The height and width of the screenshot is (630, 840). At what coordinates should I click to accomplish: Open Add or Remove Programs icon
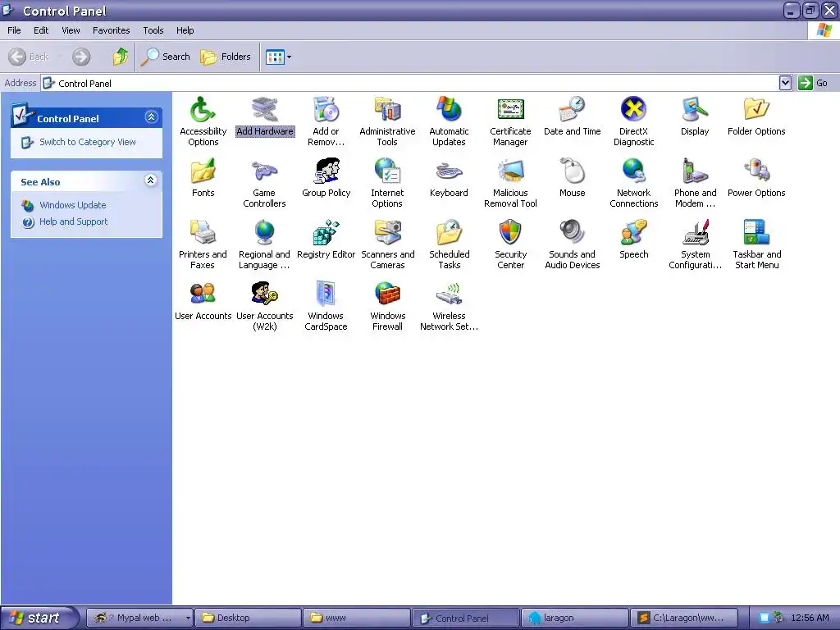point(326,110)
